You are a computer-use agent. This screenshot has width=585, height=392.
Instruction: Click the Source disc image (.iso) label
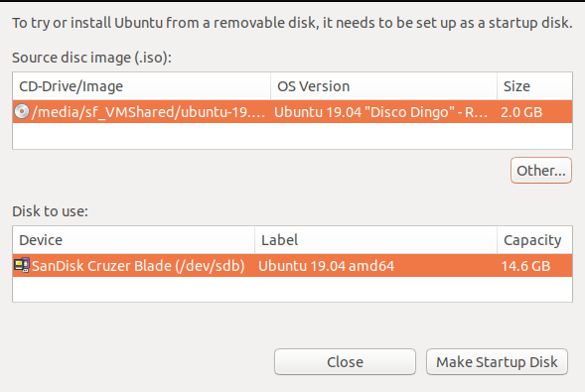coord(91,58)
